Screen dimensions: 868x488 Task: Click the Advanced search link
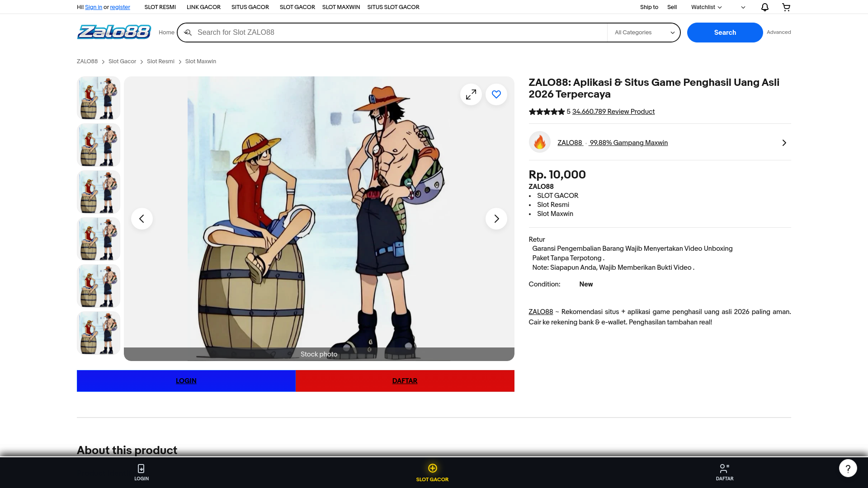coord(778,32)
